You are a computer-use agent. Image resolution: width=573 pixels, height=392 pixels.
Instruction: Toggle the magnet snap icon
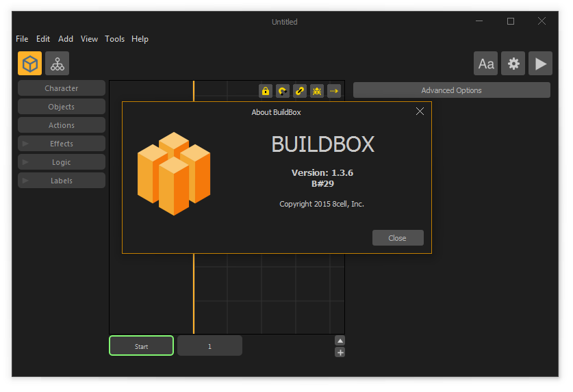pyautogui.click(x=283, y=91)
